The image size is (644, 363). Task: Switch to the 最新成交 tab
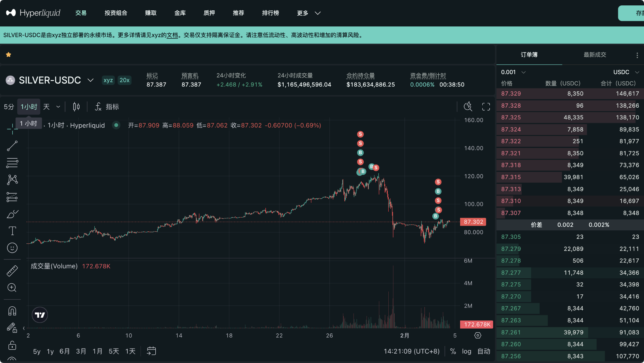[x=595, y=54]
